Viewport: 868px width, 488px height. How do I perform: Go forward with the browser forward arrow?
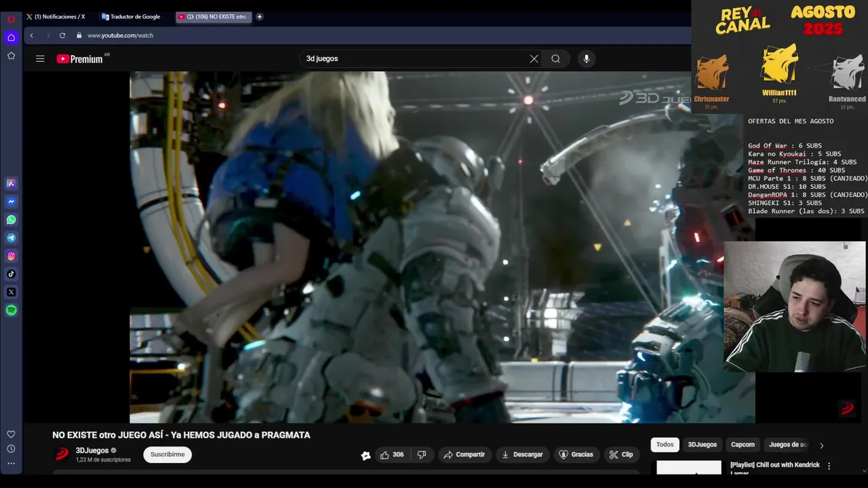[47, 35]
